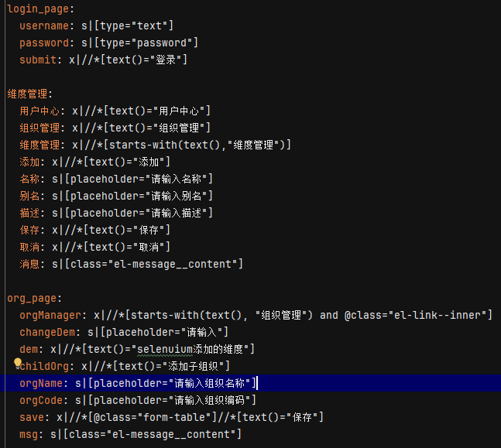Screen dimensions: 501x448
Task: Click the 取消 xpath line
Action: 110,247
